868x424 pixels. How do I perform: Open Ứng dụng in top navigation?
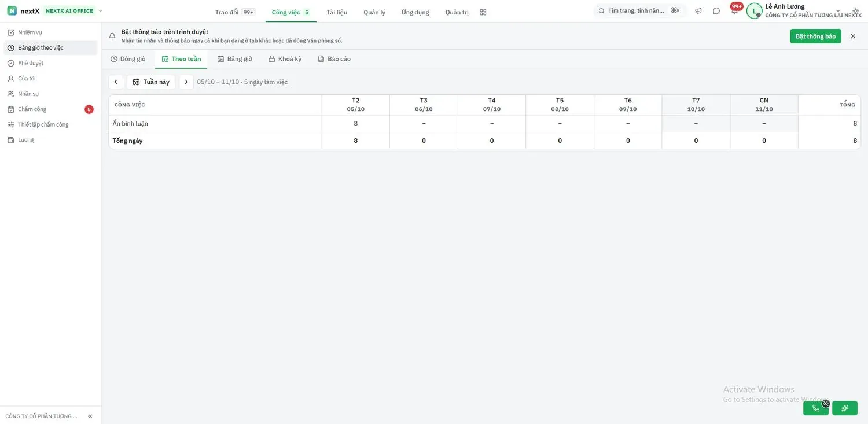click(415, 12)
